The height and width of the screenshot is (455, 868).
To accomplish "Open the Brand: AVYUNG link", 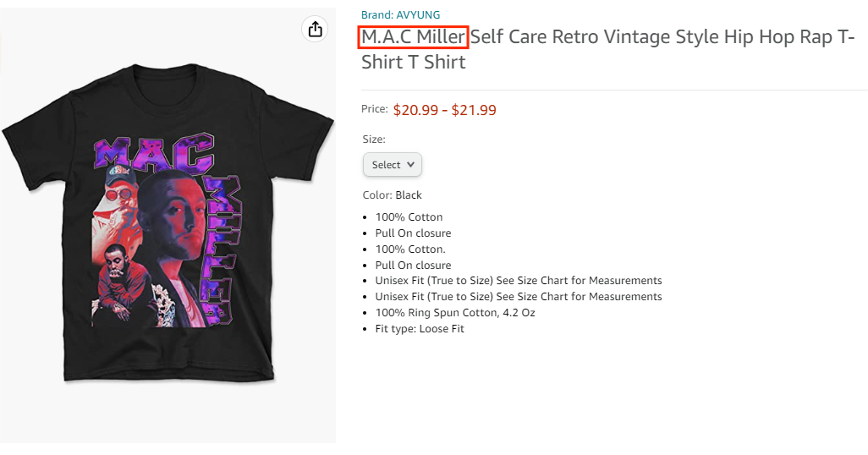I will pos(400,14).
